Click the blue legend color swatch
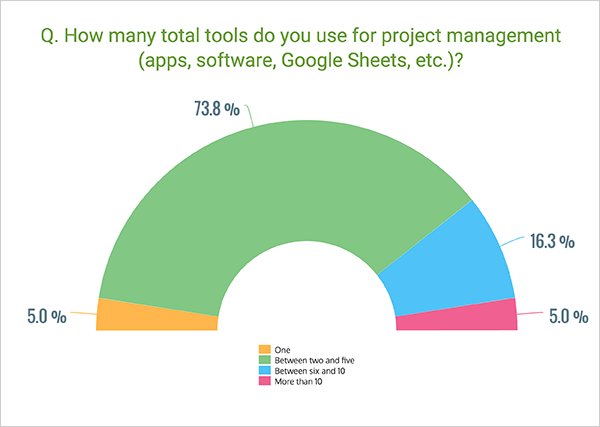 point(266,370)
